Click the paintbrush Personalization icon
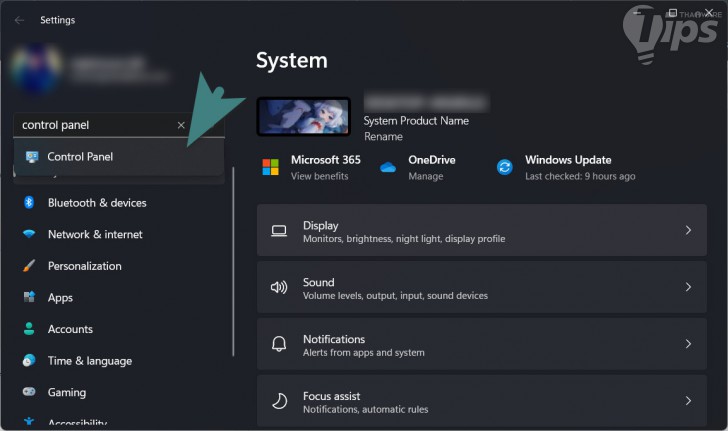Screen dimensions: 728x431 click(x=29, y=266)
